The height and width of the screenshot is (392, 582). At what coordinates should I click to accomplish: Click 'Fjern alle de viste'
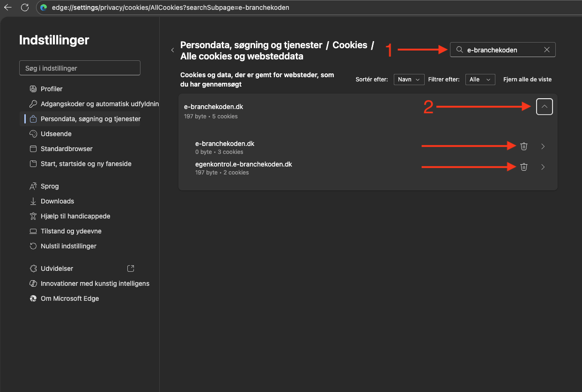(527, 80)
